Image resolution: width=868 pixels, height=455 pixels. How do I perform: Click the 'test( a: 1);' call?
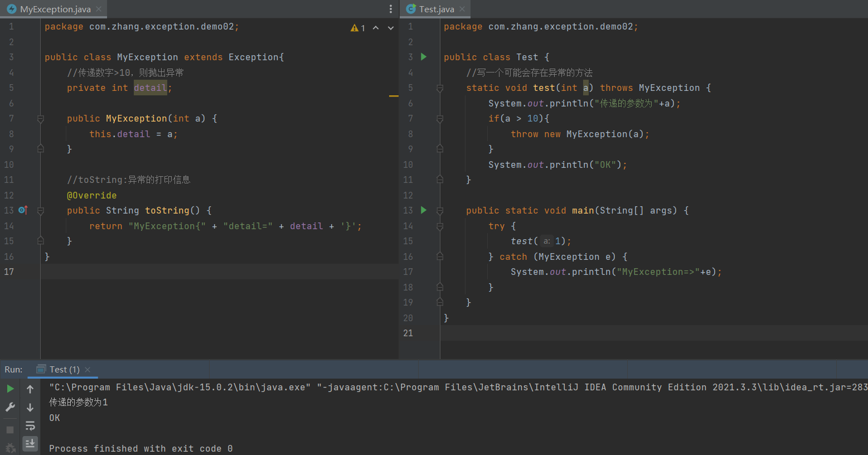click(x=541, y=241)
